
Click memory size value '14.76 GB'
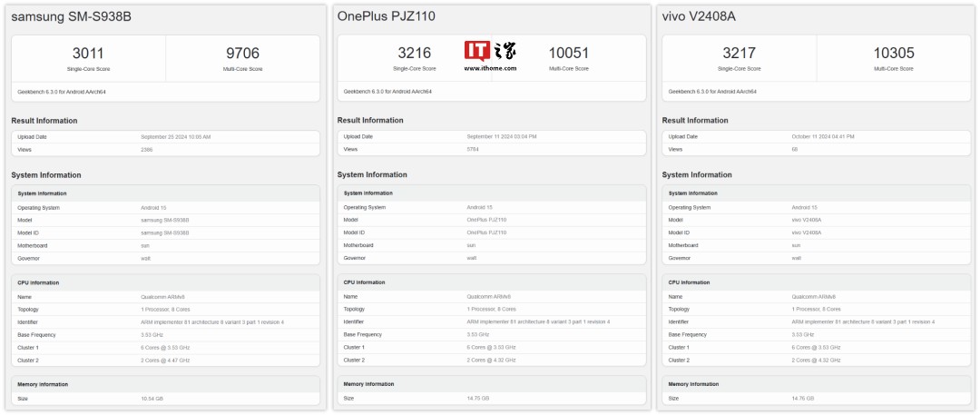(803, 398)
